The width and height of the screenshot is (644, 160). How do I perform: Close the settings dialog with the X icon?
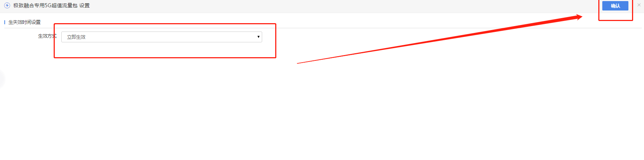(x=639, y=5)
